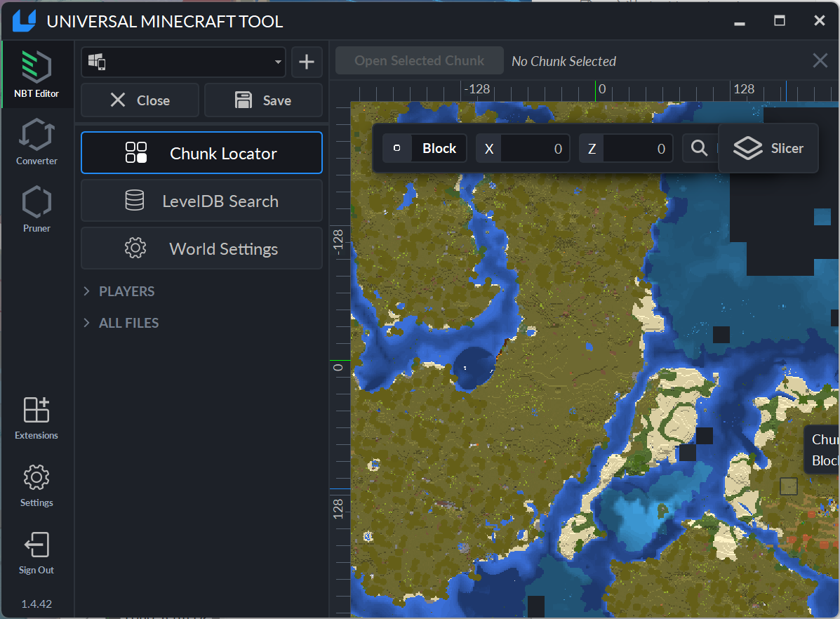
Task: Open LevelDB Search
Action: (x=201, y=201)
